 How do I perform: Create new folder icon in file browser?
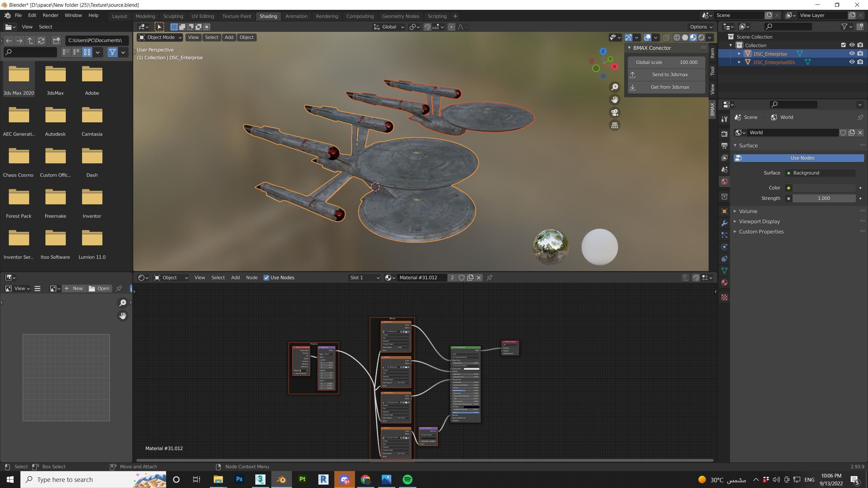point(56,41)
